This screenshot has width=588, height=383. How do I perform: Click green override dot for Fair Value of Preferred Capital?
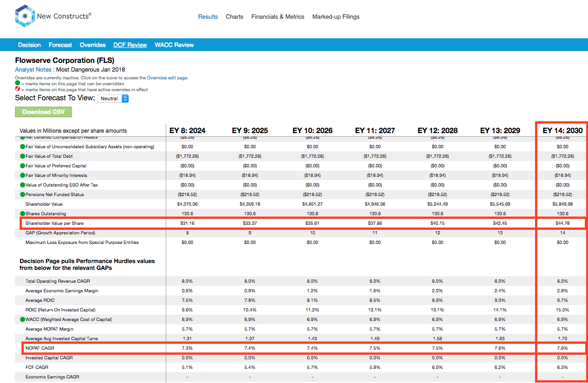[x=22, y=166]
